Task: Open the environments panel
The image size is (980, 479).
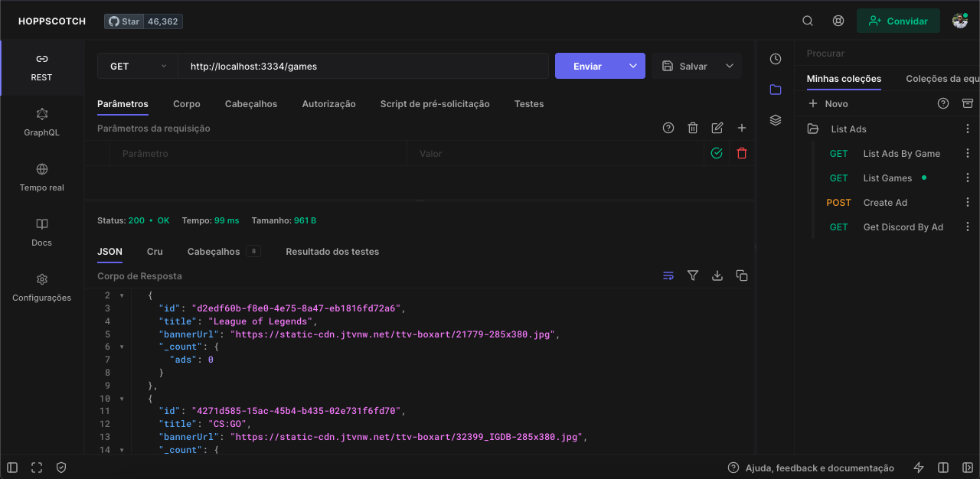Action: (775, 119)
